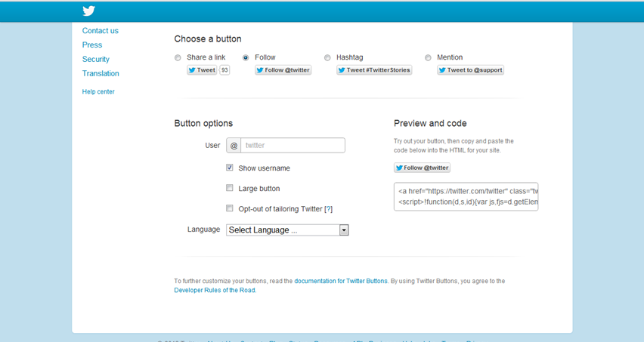Viewport: 644px width, 342px height.
Task: Select the Follow radio button
Action: coord(246,58)
